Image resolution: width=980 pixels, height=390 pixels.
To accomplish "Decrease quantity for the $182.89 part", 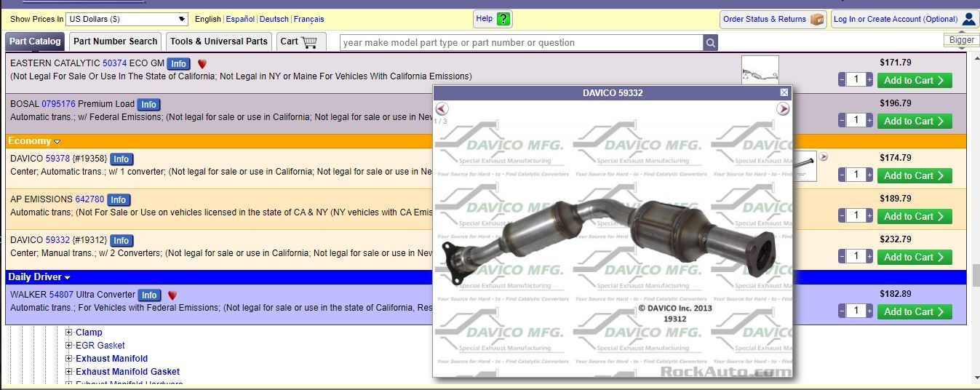I will (x=842, y=311).
